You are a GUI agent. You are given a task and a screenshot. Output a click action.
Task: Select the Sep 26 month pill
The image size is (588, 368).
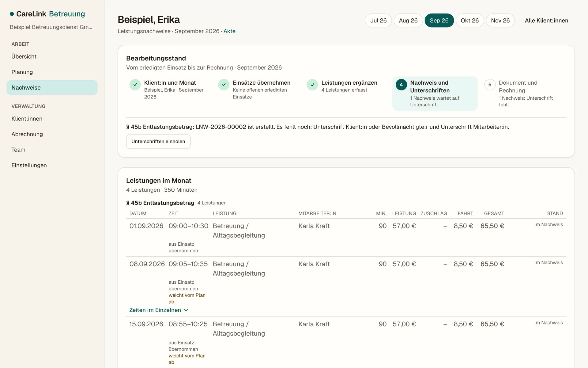pyautogui.click(x=439, y=21)
